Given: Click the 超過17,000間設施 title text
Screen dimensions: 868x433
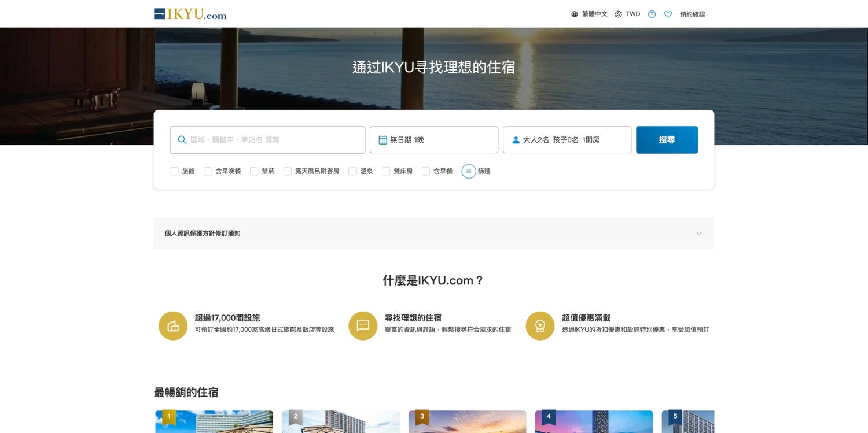Looking at the screenshot, I should pyautogui.click(x=227, y=318).
